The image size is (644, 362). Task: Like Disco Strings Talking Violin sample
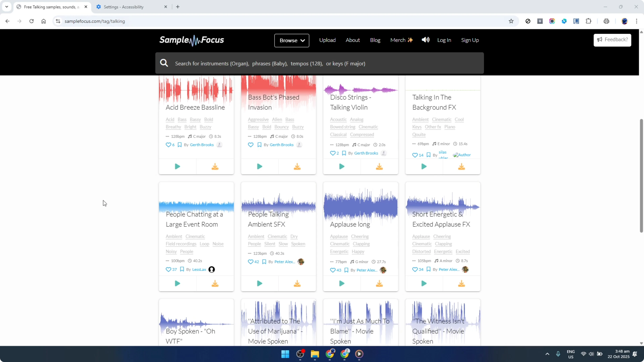click(x=332, y=153)
